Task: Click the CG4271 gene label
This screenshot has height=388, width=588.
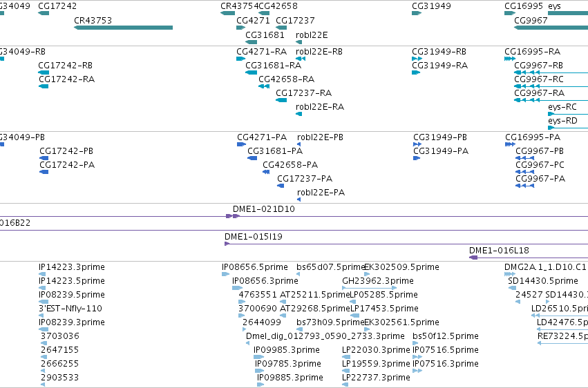Action: click(253, 20)
